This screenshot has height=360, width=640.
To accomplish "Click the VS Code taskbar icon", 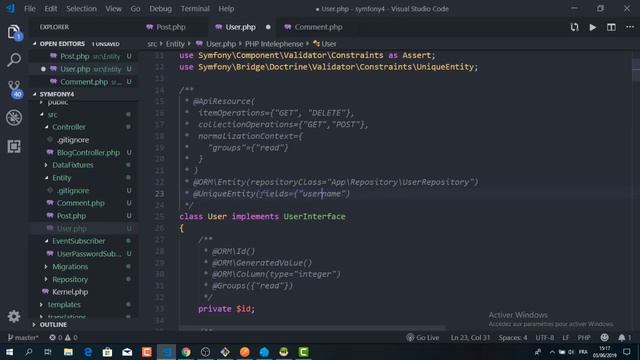I will coord(167,352).
